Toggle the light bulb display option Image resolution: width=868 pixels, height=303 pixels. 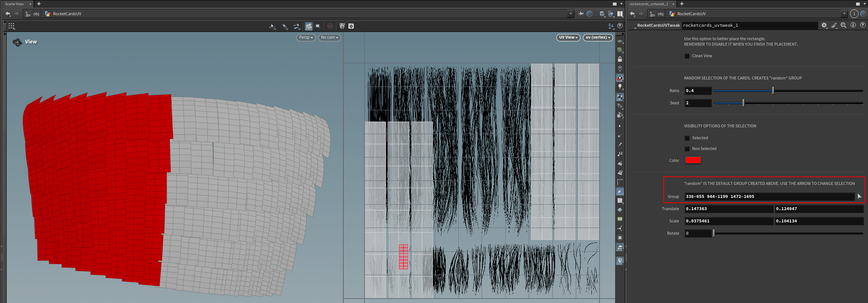tap(620, 87)
